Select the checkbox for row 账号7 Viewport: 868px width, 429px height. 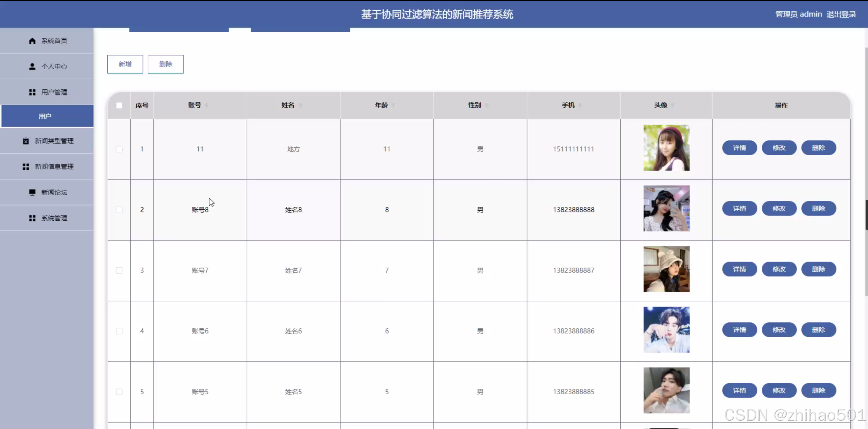pos(119,271)
